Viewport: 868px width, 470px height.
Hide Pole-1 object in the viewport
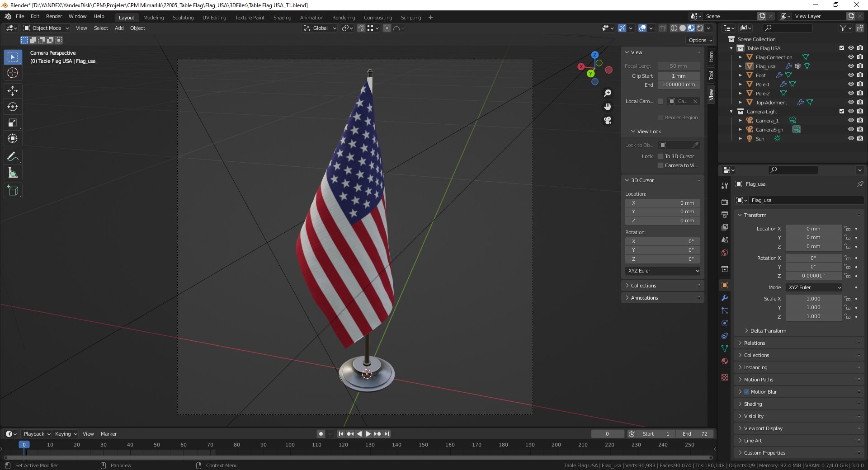pyautogui.click(x=851, y=84)
